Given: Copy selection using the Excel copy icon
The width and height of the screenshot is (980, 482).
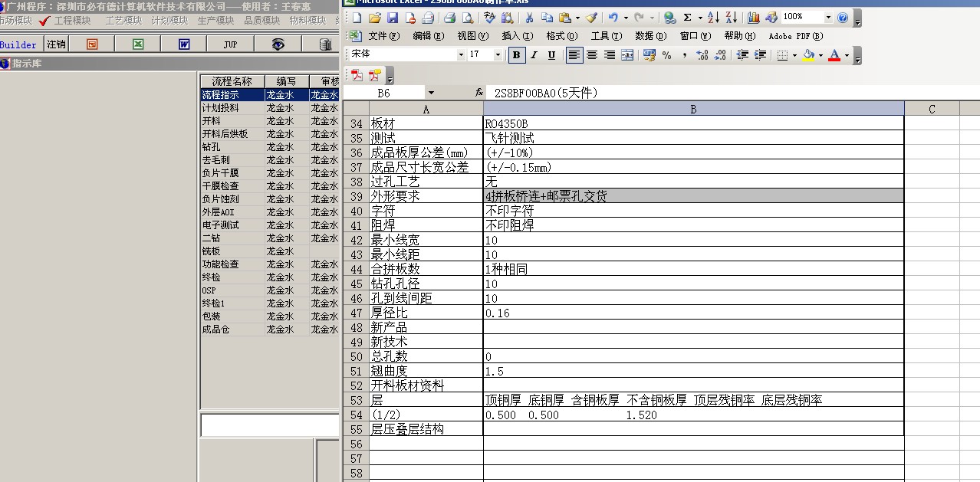Looking at the screenshot, I should tap(547, 17).
